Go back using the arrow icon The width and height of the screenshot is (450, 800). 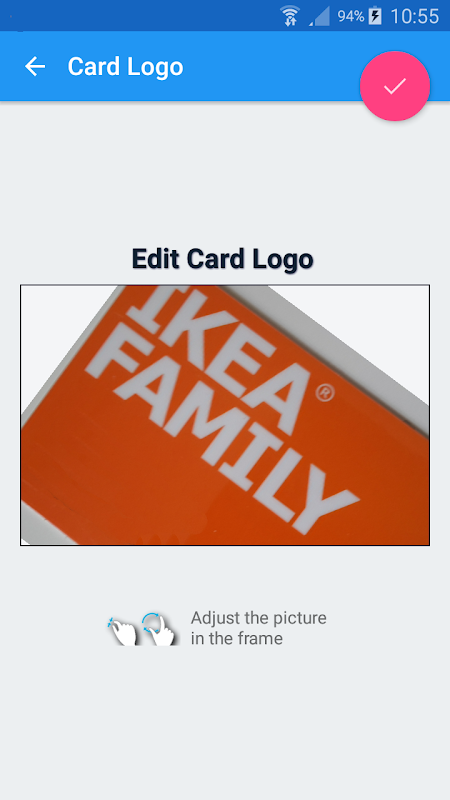[x=35, y=66]
